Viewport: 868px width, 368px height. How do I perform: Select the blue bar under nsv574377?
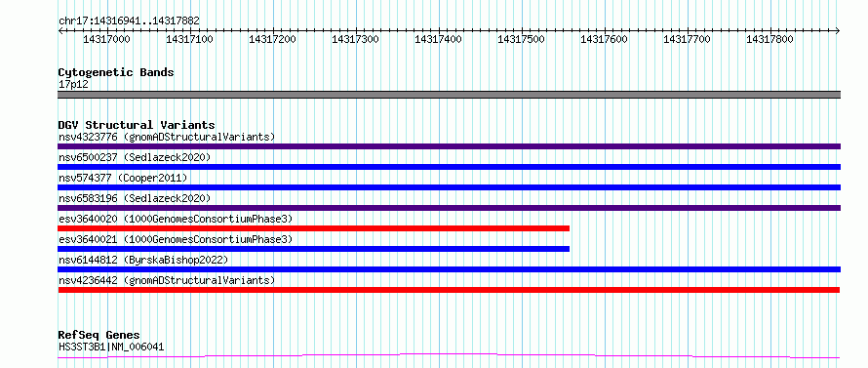pyautogui.click(x=449, y=187)
